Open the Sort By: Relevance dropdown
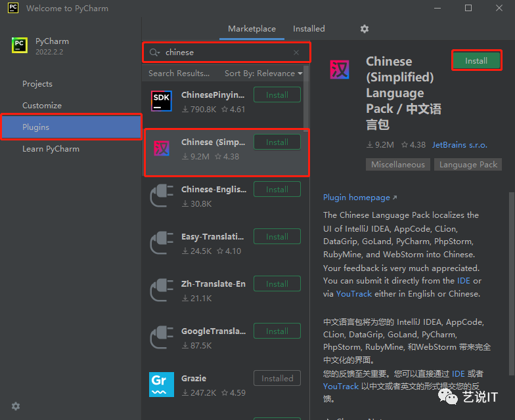515x420 pixels. pyautogui.click(x=263, y=73)
